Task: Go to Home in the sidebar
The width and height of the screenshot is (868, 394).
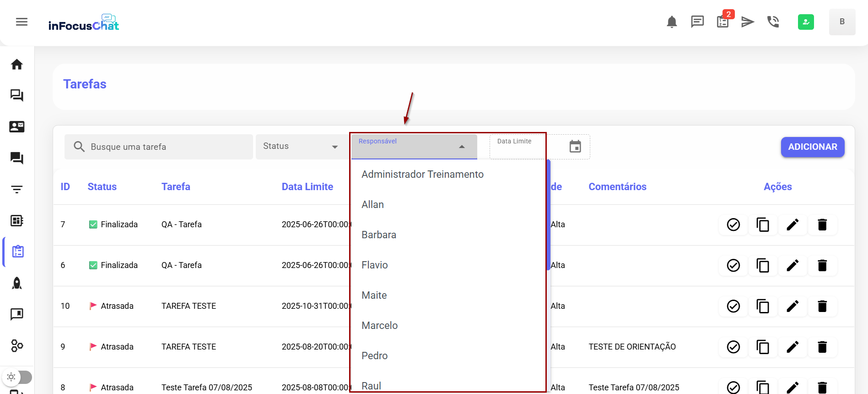Action: pyautogui.click(x=17, y=65)
